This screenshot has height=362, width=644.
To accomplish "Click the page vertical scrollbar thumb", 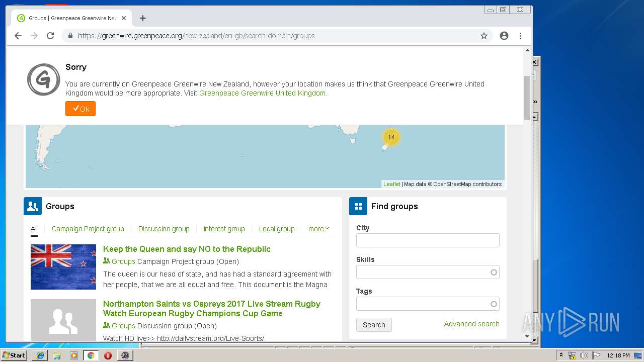I will click(527, 98).
